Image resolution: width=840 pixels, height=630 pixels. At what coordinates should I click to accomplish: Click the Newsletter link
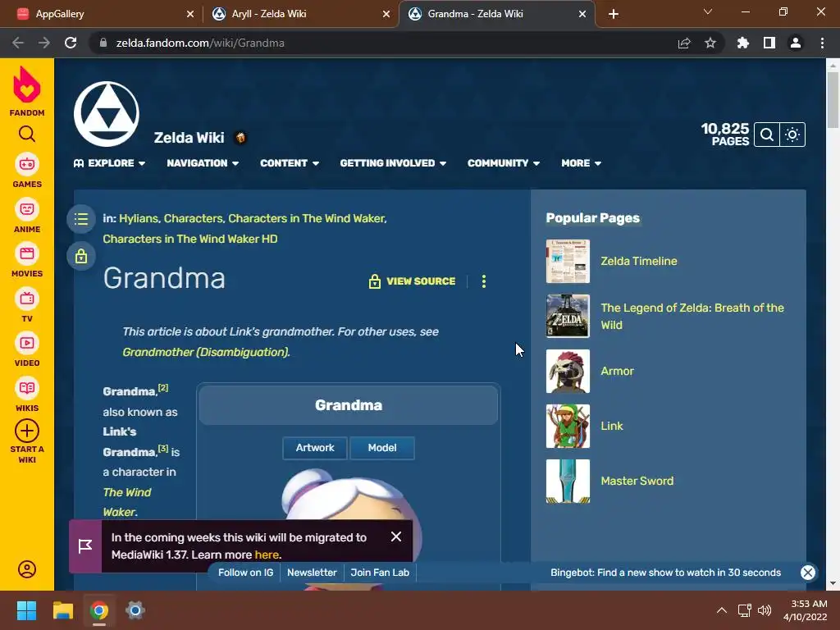click(x=312, y=572)
